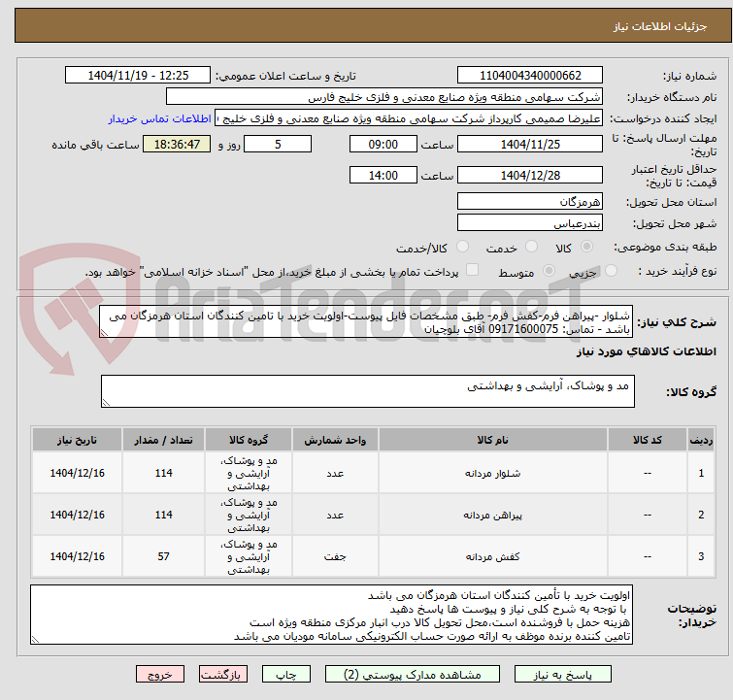Click quantity 57 in shoes row

[x=163, y=556]
